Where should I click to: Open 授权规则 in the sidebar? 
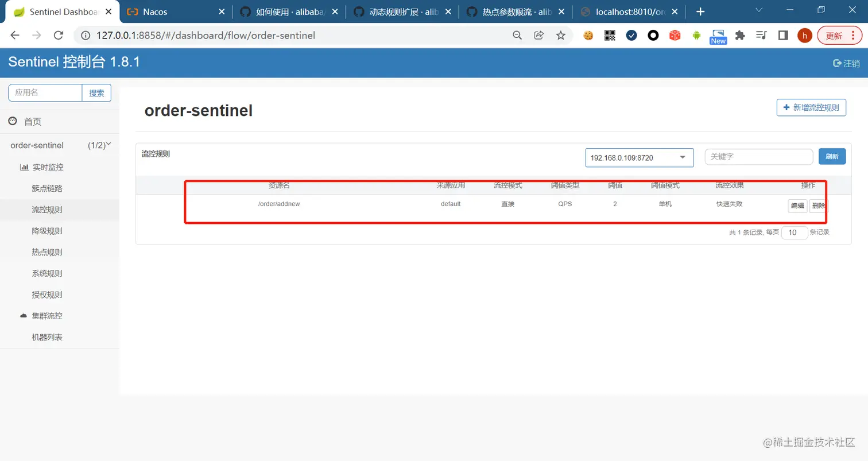pos(47,295)
